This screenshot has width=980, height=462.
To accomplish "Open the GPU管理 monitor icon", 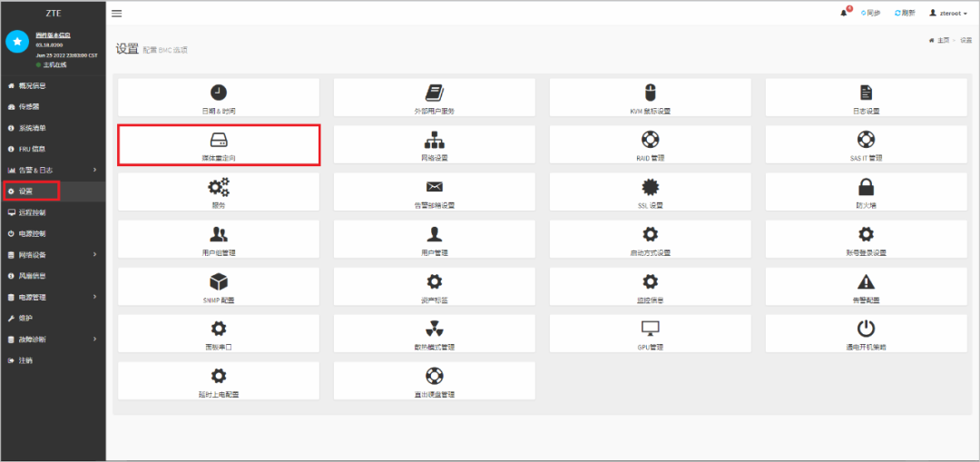I will click(650, 329).
